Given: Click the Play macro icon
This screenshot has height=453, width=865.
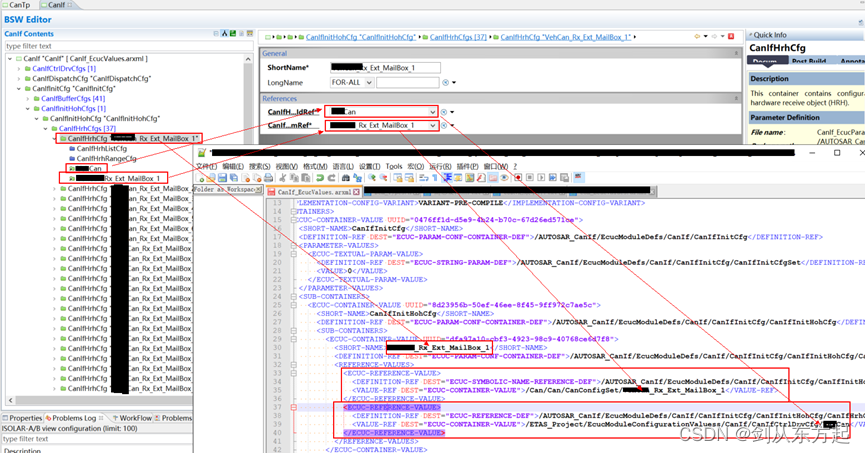Looking at the screenshot, I should 541,178.
